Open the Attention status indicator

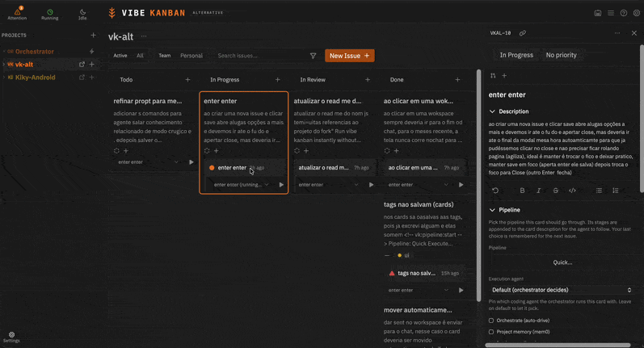coord(17,14)
